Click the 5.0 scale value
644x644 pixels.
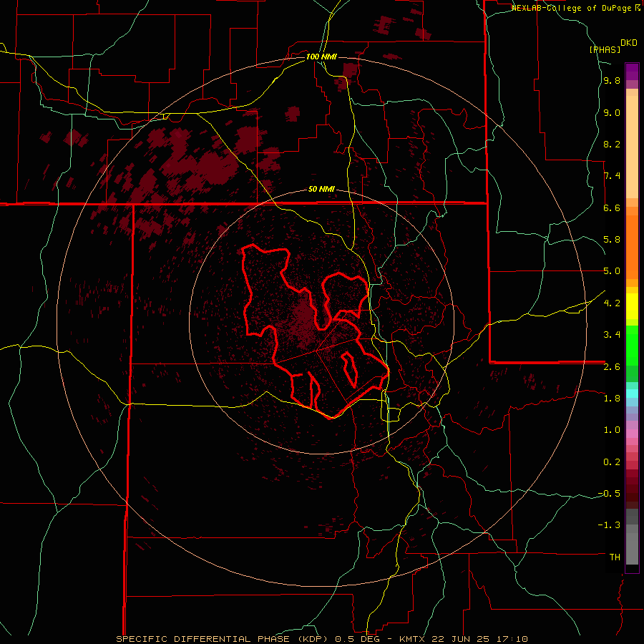pyautogui.click(x=612, y=271)
